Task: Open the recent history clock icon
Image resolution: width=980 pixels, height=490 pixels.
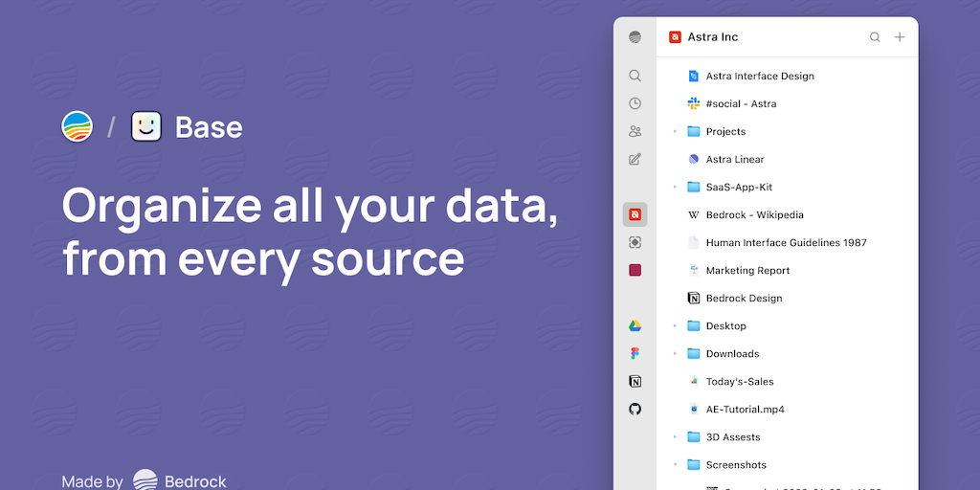Action: click(635, 103)
